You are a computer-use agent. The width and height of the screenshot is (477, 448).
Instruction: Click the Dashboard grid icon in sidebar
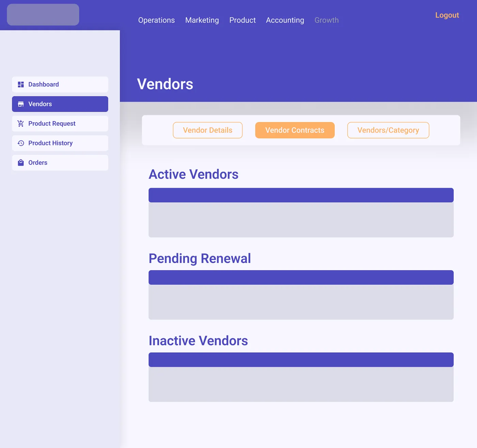tap(21, 84)
